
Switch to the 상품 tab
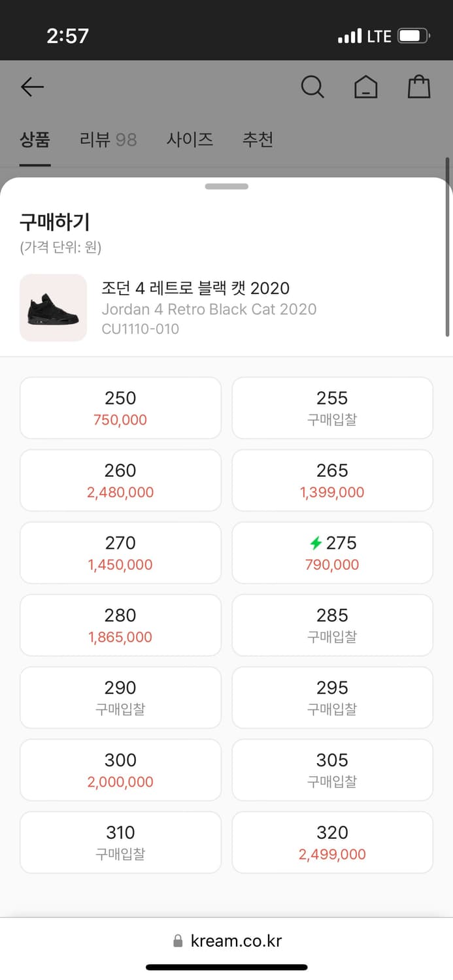pos(35,140)
